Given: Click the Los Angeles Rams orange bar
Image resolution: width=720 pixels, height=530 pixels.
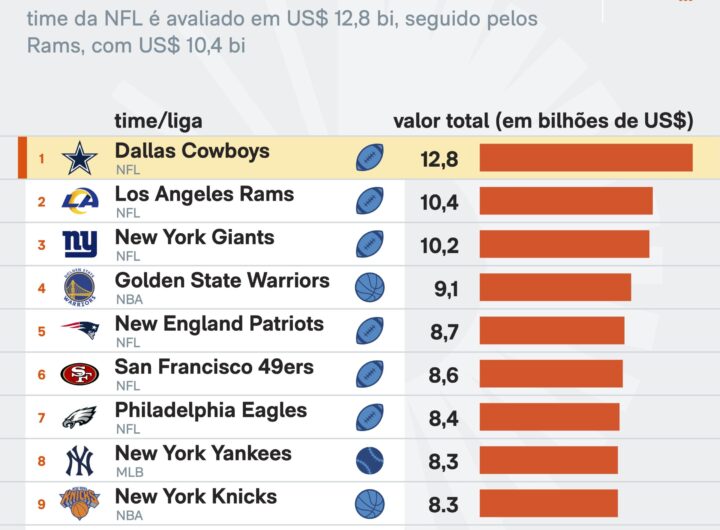Looking at the screenshot, I should point(566,201).
